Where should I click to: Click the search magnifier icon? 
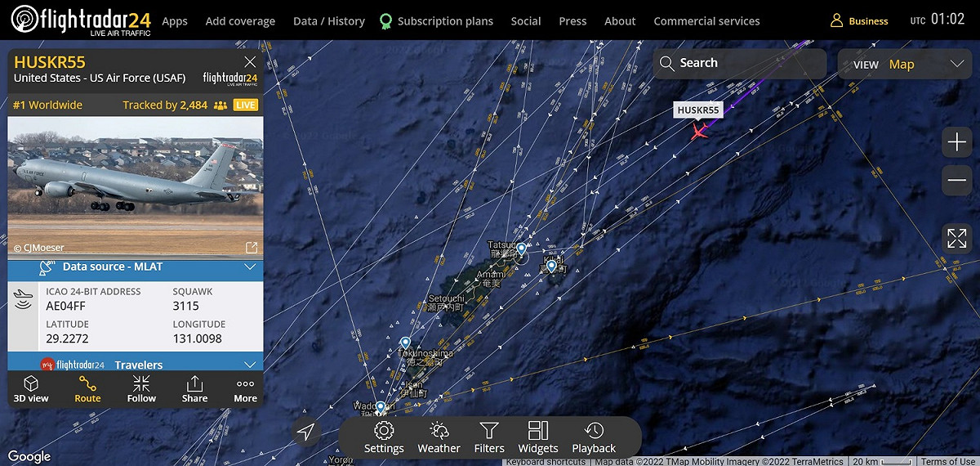666,64
